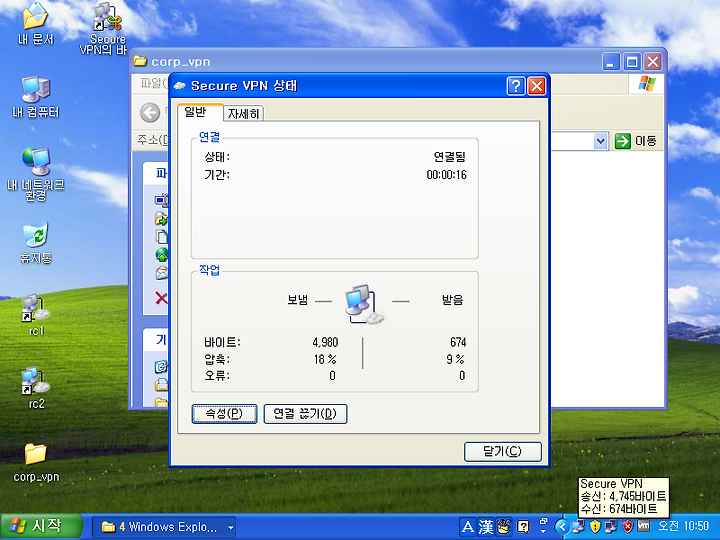This screenshot has width=720, height=540.
Task: Select the corp_vpn folder on desktop
Action: [36, 463]
